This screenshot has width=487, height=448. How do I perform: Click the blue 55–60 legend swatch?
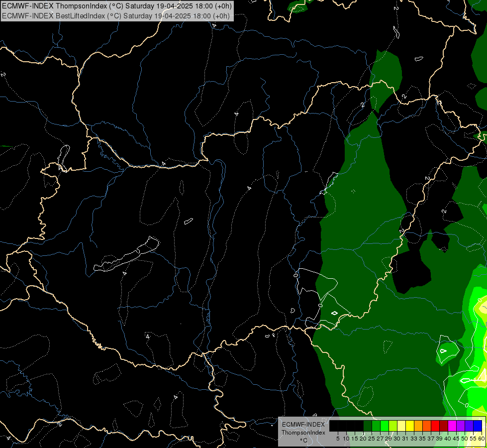[x=478, y=426]
